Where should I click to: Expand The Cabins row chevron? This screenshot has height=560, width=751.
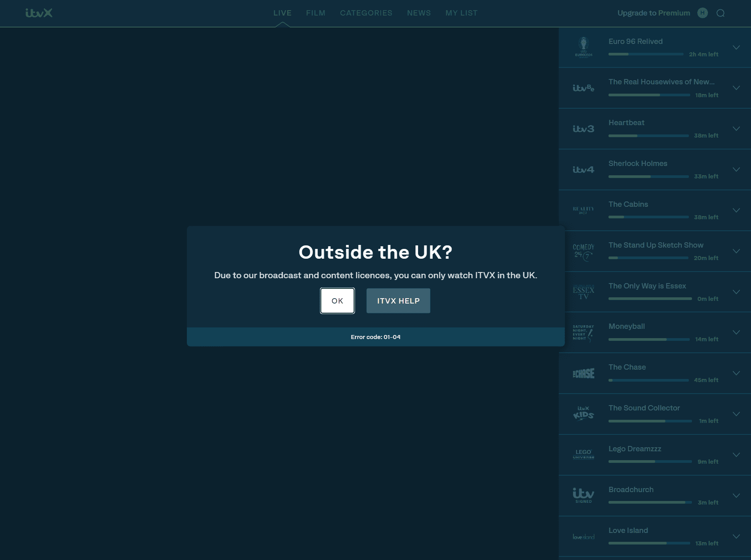[736, 211]
